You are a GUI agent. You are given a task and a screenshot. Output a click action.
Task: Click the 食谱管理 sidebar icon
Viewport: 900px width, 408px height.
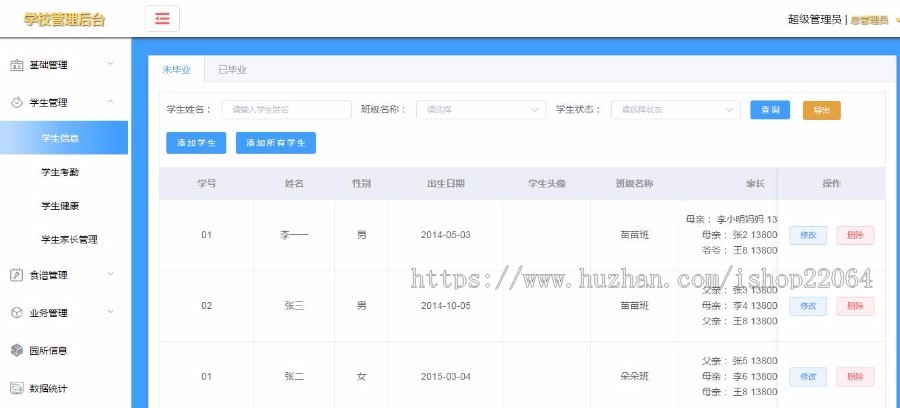pos(17,275)
